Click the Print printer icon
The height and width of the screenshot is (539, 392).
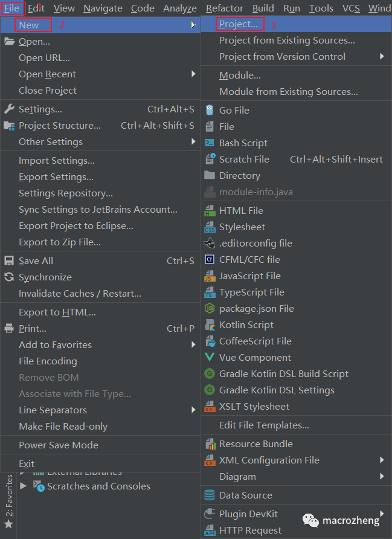9,328
